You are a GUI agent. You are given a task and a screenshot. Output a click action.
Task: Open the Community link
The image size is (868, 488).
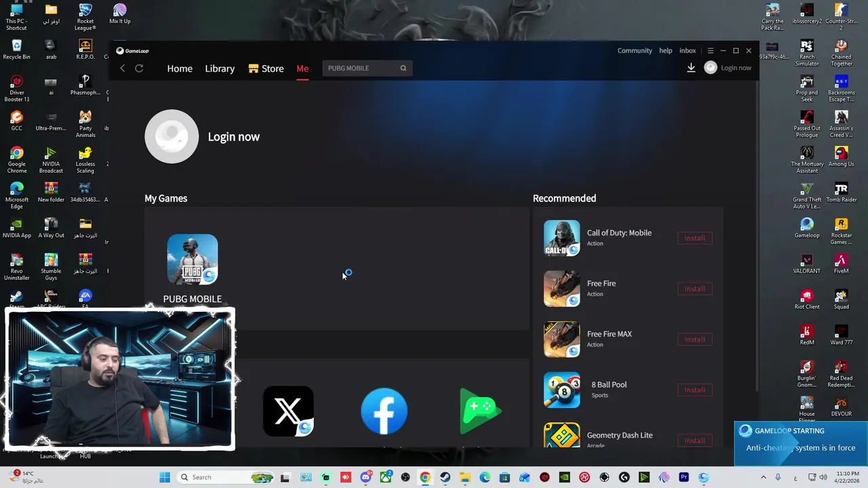click(x=635, y=50)
